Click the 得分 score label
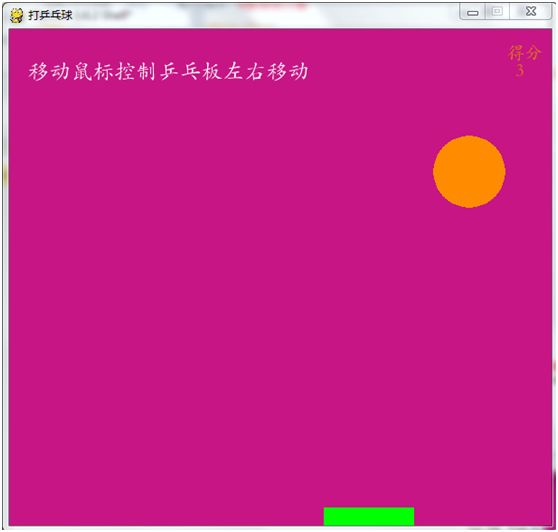Image resolution: width=558 pixels, height=532 pixels. (x=524, y=53)
